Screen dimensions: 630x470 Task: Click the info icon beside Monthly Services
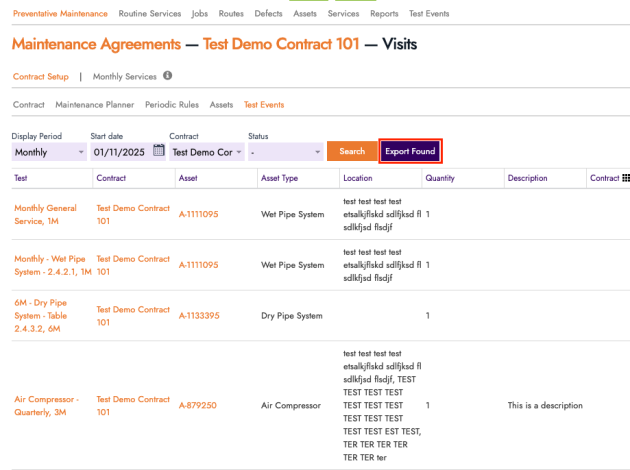tap(168, 75)
